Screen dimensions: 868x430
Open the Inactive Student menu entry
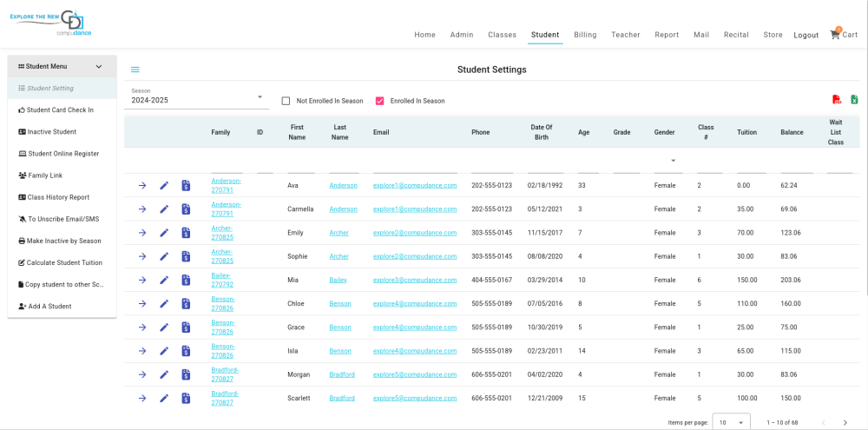click(62, 132)
